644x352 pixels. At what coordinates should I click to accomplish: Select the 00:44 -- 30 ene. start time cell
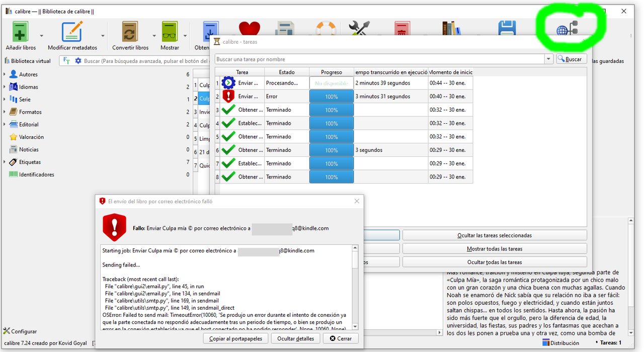coord(450,83)
